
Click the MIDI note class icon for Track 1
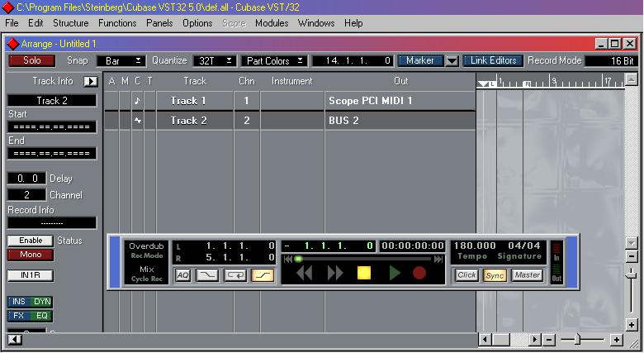pyautogui.click(x=137, y=101)
